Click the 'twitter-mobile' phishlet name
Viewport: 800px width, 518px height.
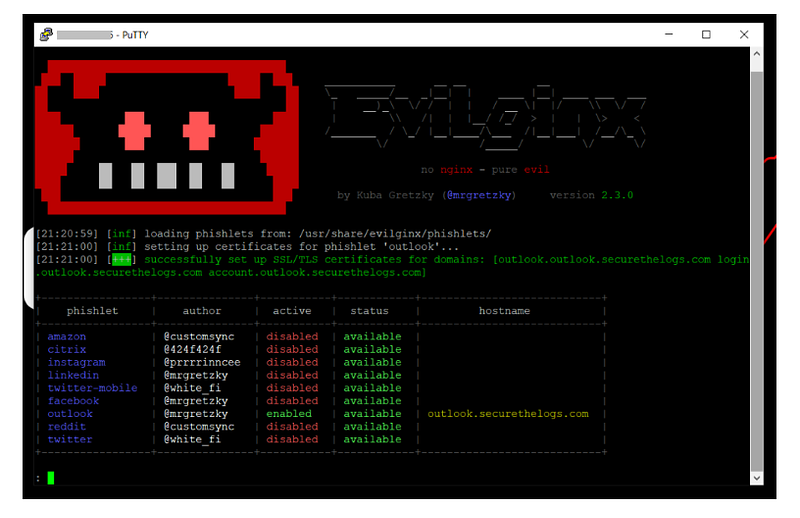pyautogui.click(x=92, y=388)
